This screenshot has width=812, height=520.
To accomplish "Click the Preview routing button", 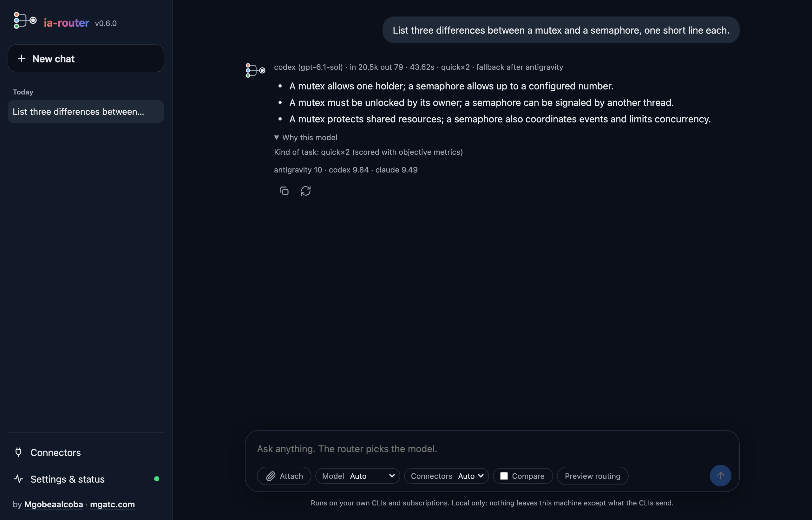I will tap(593, 476).
